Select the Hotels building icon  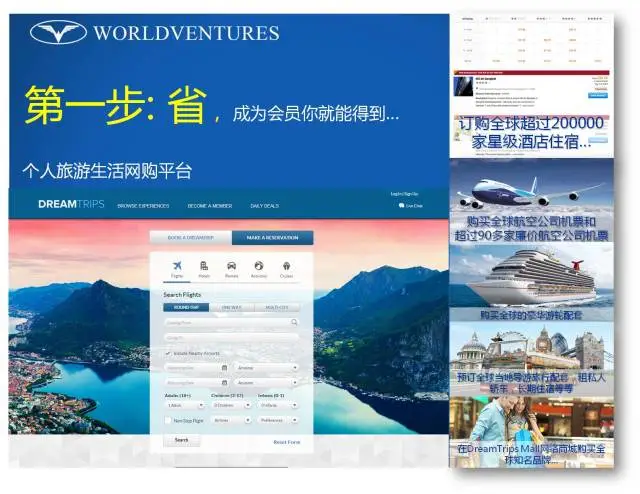[204, 266]
